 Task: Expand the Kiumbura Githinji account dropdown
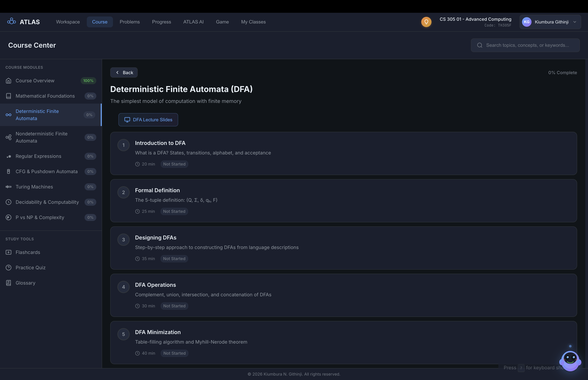[x=550, y=22]
